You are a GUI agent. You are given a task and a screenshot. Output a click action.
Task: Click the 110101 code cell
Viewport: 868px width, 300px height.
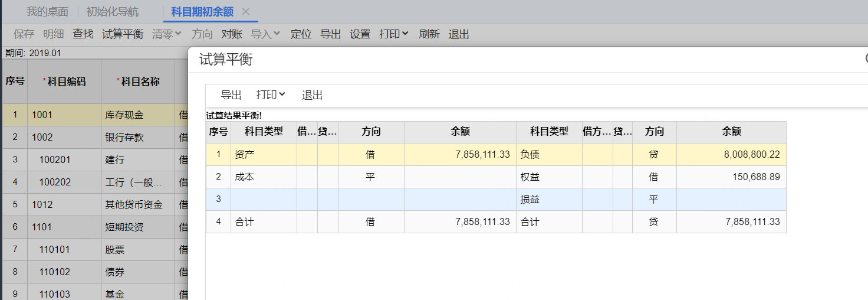click(64, 250)
